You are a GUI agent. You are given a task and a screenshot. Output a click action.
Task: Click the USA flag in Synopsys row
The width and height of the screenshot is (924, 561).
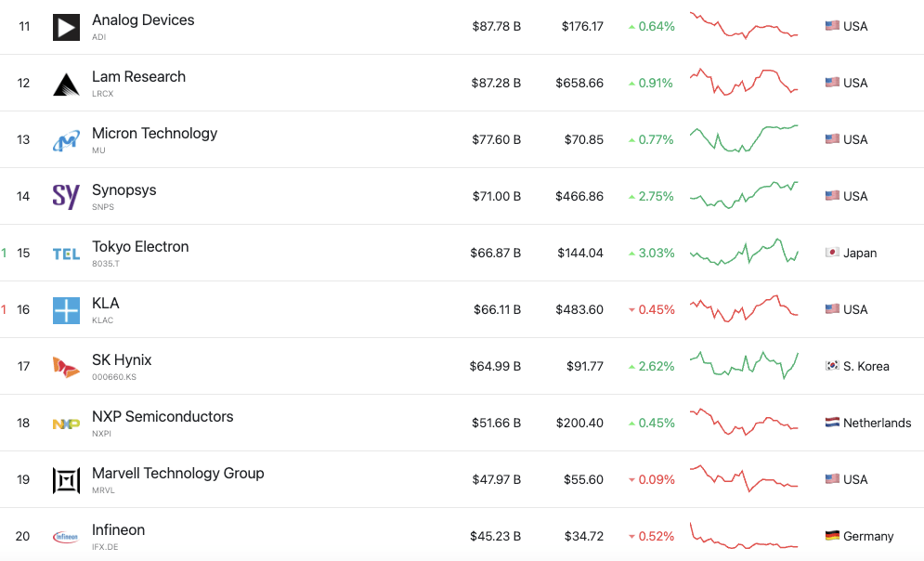coord(832,195)
